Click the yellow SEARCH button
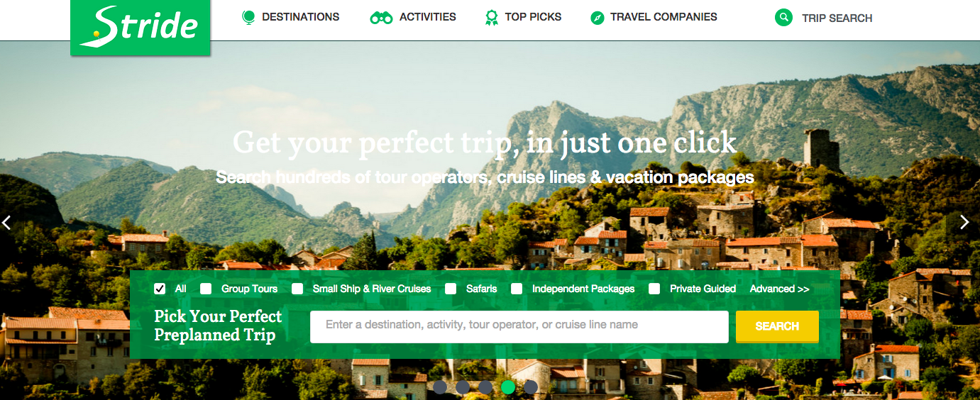Screen dimensions: 980x400 pyautogui.click(x=777, y=326)
